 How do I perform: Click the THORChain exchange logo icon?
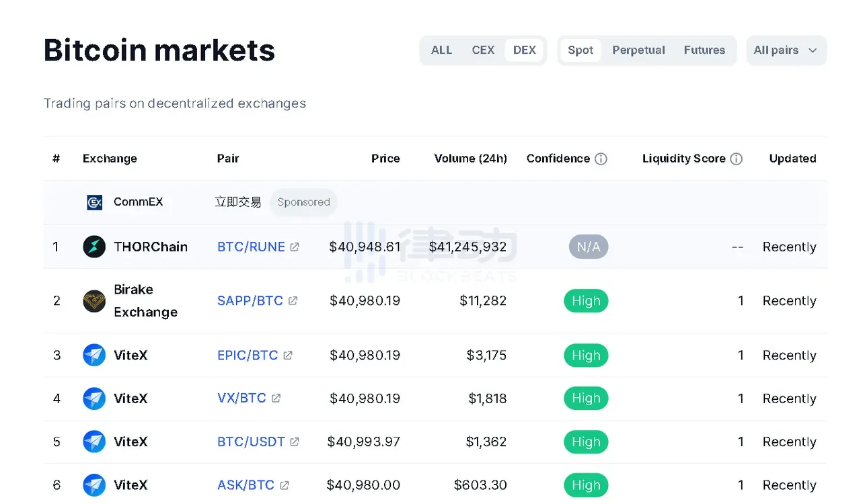coord(94,247)
